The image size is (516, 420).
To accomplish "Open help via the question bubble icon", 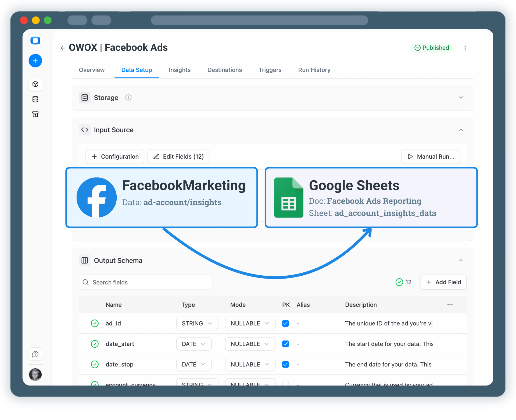I will pos(35,354).
